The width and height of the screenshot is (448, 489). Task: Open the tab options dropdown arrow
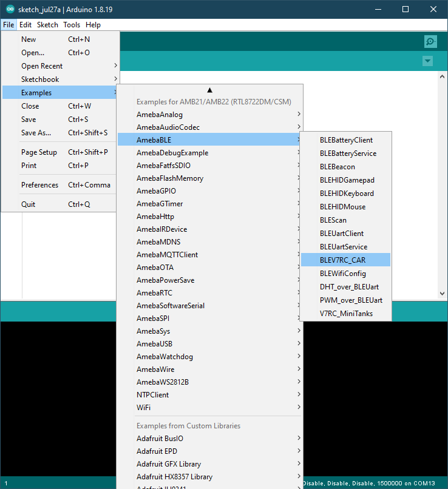[x=427, y=61]
